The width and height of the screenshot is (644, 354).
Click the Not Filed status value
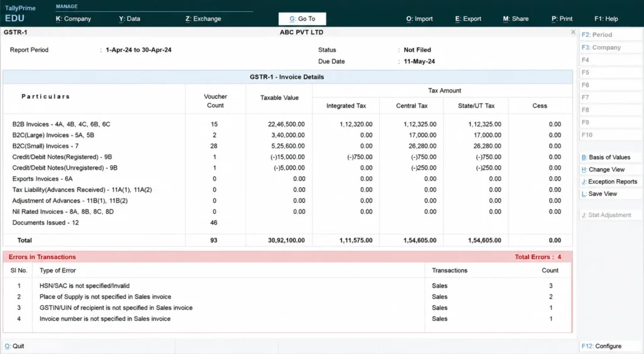coord(418,50)
